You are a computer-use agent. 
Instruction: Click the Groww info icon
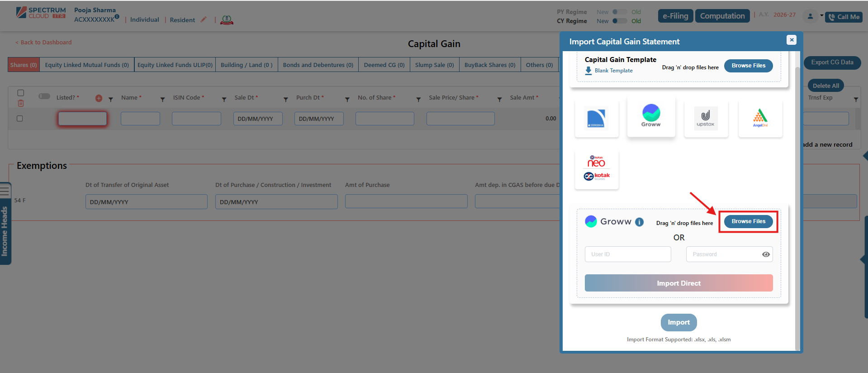tap(639, 222)
